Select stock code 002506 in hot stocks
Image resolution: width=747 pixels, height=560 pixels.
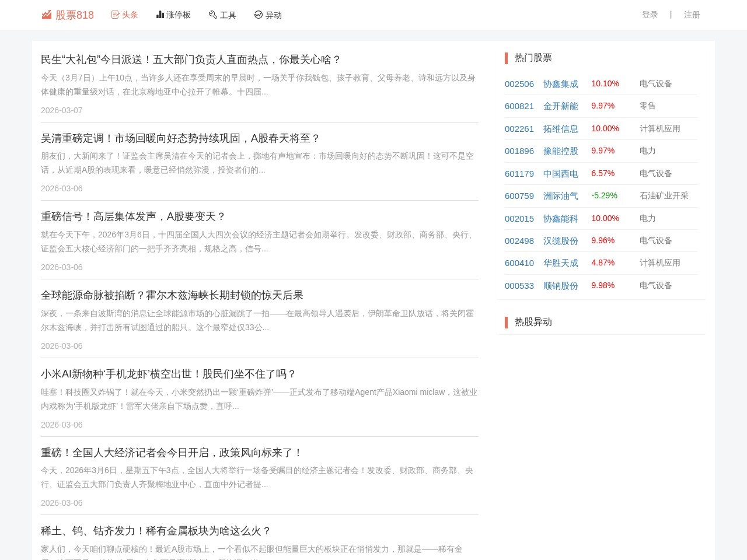point(519,84)
